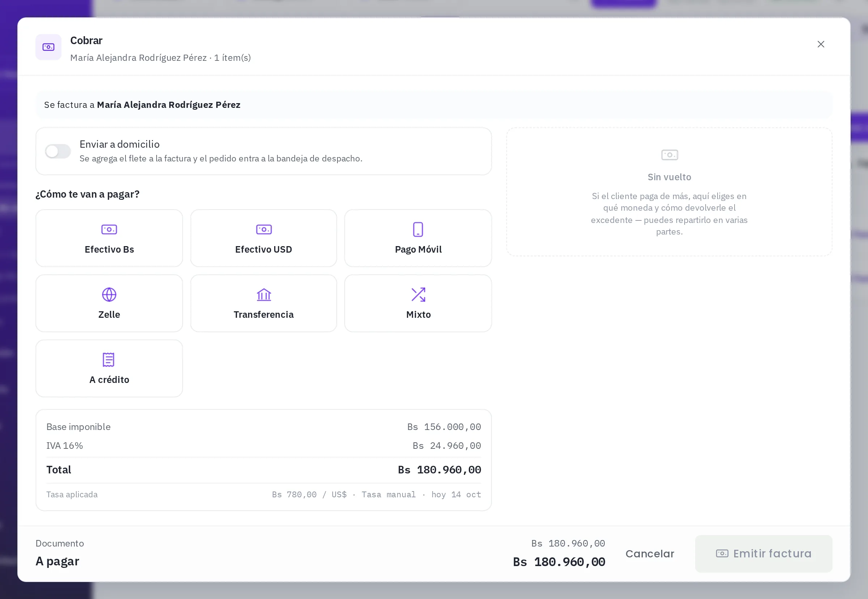Choose A crédito payment option
Viewport: 868px width, 599px height.
click(x=109, y=368)
